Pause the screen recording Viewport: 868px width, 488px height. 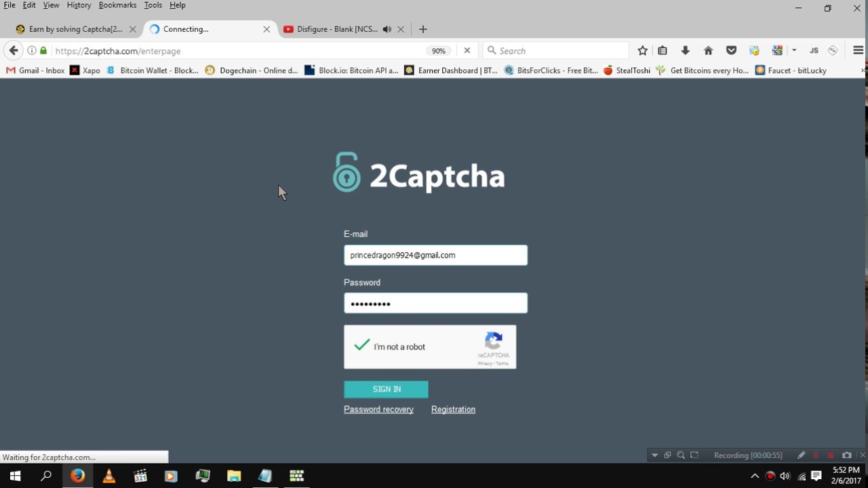pos(816,455)
